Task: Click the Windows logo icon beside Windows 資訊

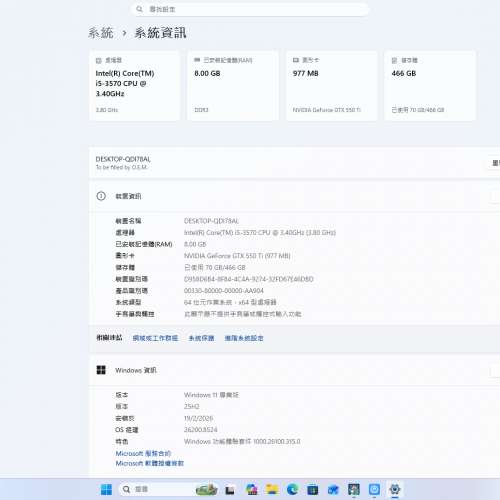Action: (101, 370)
